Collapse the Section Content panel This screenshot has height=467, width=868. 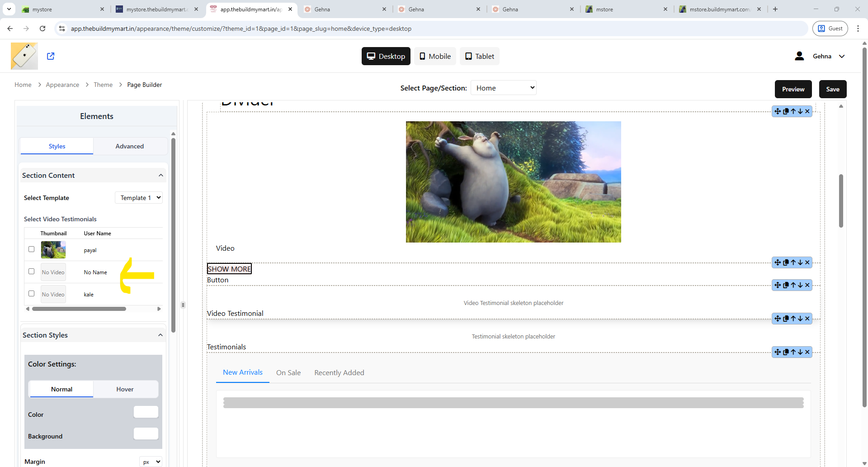[161, 176]
